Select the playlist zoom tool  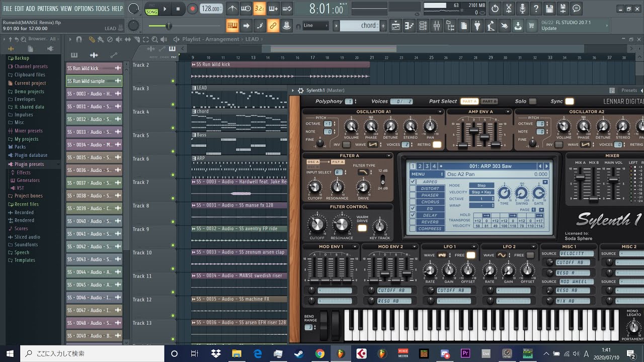point(156,39)
